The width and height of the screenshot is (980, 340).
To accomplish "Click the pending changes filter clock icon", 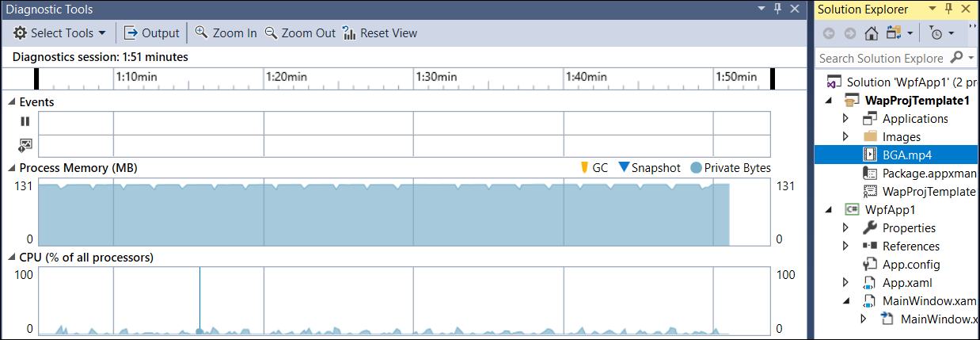I will [936, 33].
